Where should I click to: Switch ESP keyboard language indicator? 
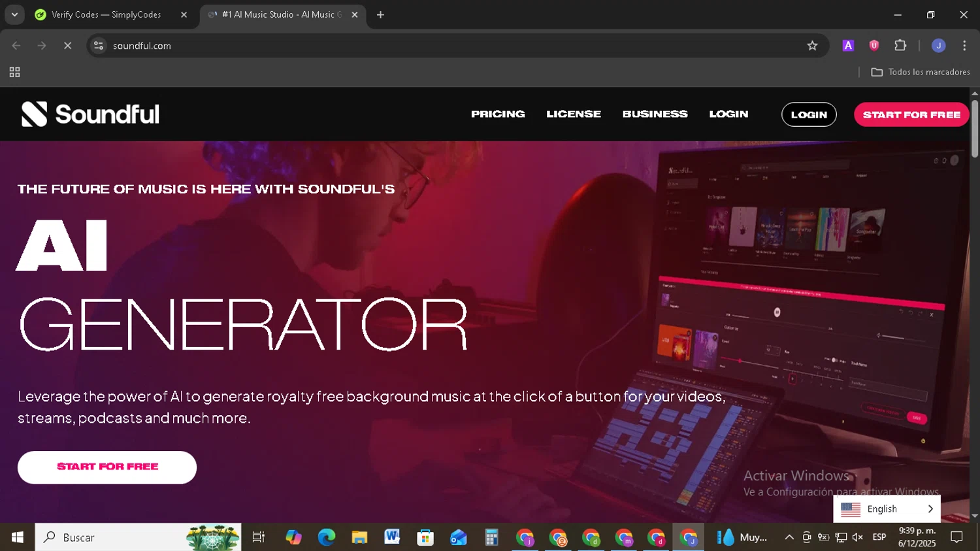[x=879, y=537]
